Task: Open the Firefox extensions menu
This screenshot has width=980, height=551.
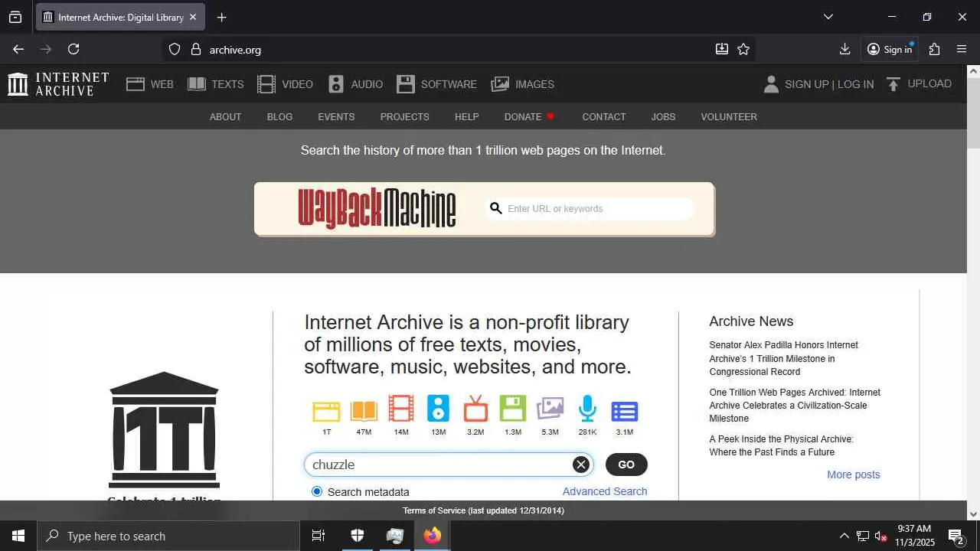Action: (934, 49)
